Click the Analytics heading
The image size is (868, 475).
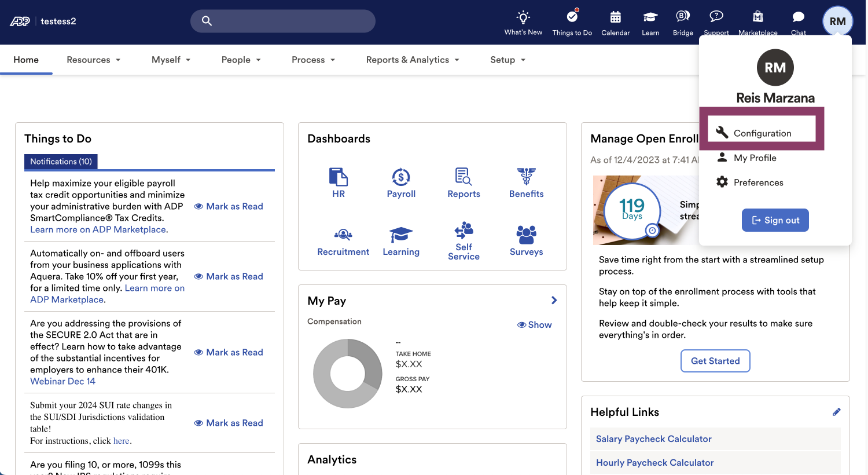click(x=332, y=459)
